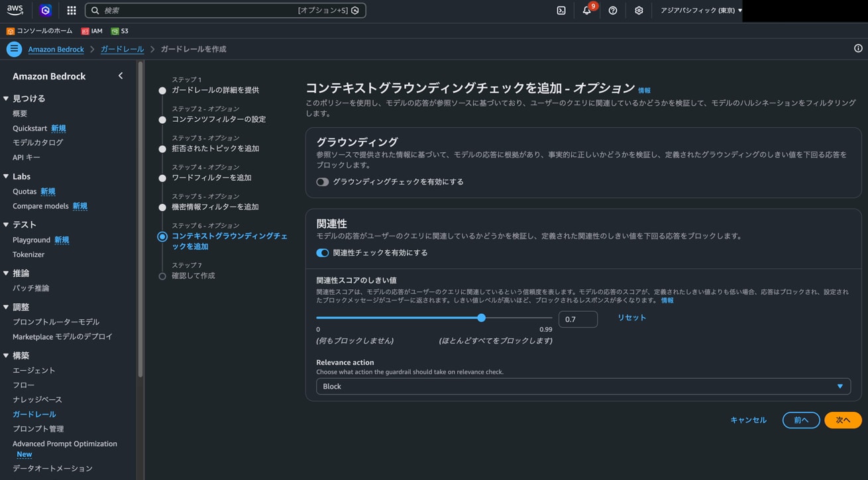The height and width of the screenshot is (480, 868).
Task: Collapse the Labs sidebar section
Action: pyautogui.click(x=6, y=177)
